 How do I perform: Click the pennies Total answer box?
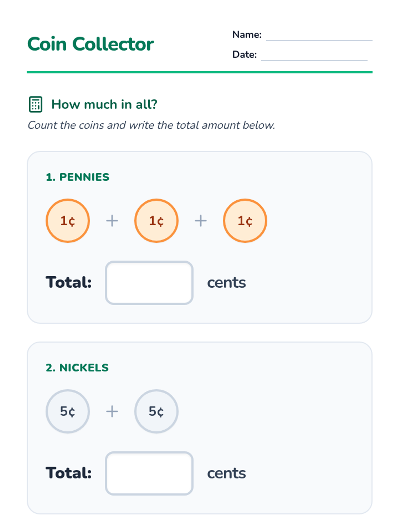(x=149, y=283)
